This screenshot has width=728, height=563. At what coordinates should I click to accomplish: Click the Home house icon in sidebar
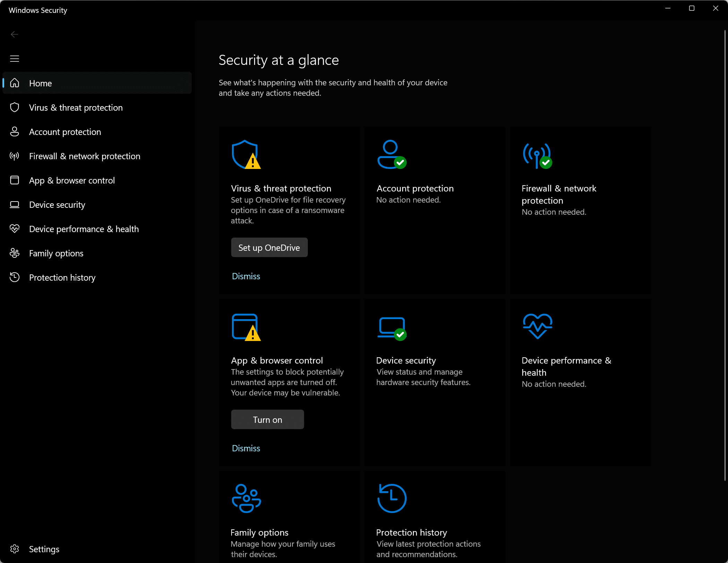15,83
